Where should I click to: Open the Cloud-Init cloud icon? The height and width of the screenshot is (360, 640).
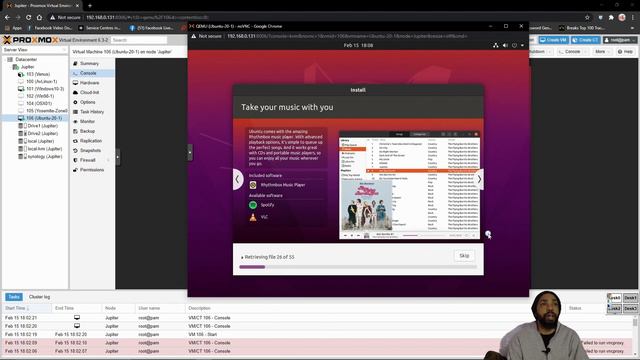pyautogui.click(x=76, y=93)
